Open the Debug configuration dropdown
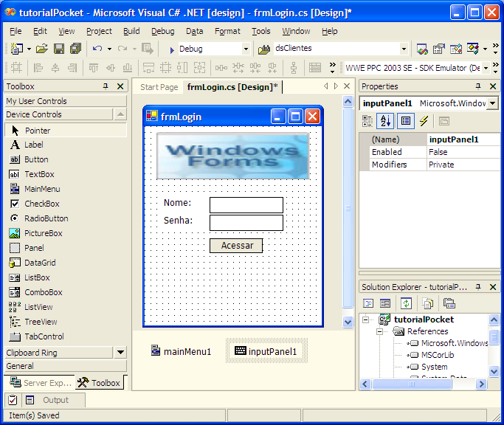The width and height of the screenshot is (504, 425). pyautogui.click(x=246, y=49)
